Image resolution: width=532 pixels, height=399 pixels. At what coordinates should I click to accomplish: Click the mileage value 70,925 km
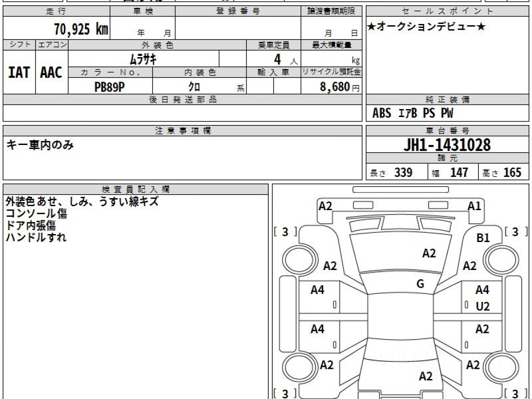click(81, 29)
